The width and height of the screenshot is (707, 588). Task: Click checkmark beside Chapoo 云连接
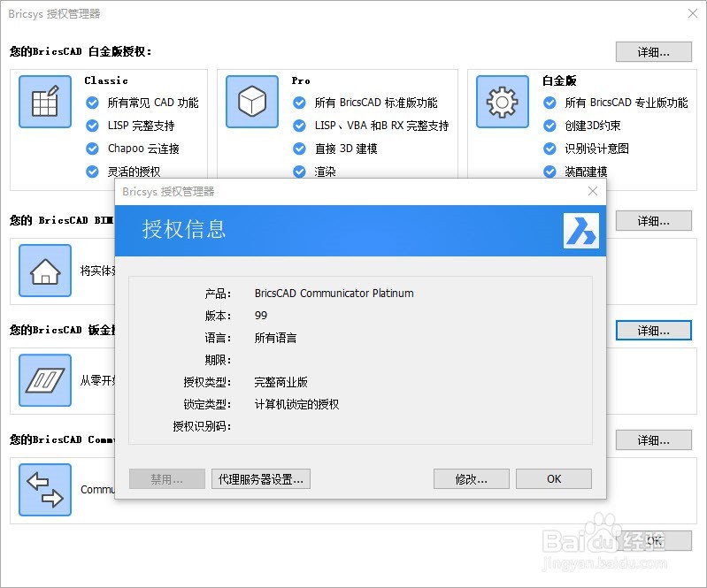click(92, 149)
